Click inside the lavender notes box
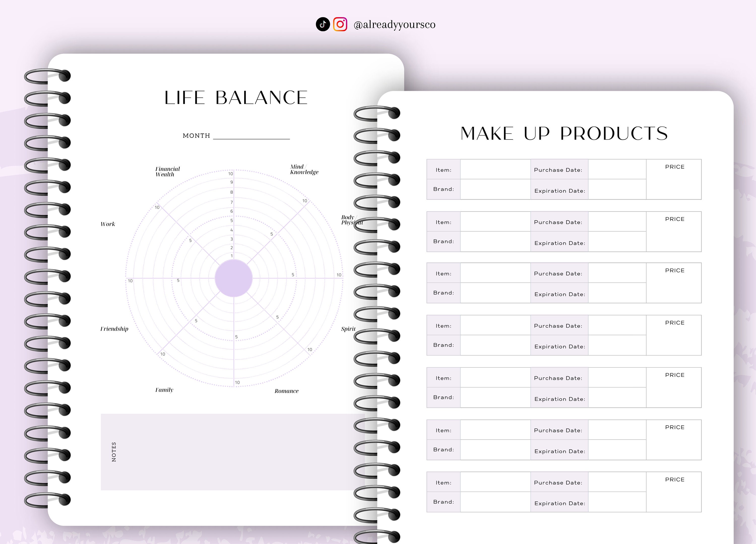Viewport: 756px width, 544px height. (233, 452)
